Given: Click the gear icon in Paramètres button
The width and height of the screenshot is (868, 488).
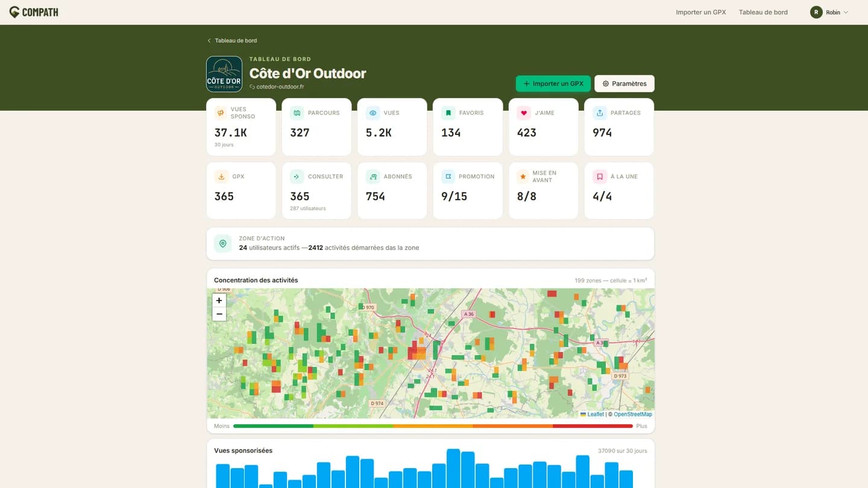Looking at the screenshot, I should click(x=606, y=84).
